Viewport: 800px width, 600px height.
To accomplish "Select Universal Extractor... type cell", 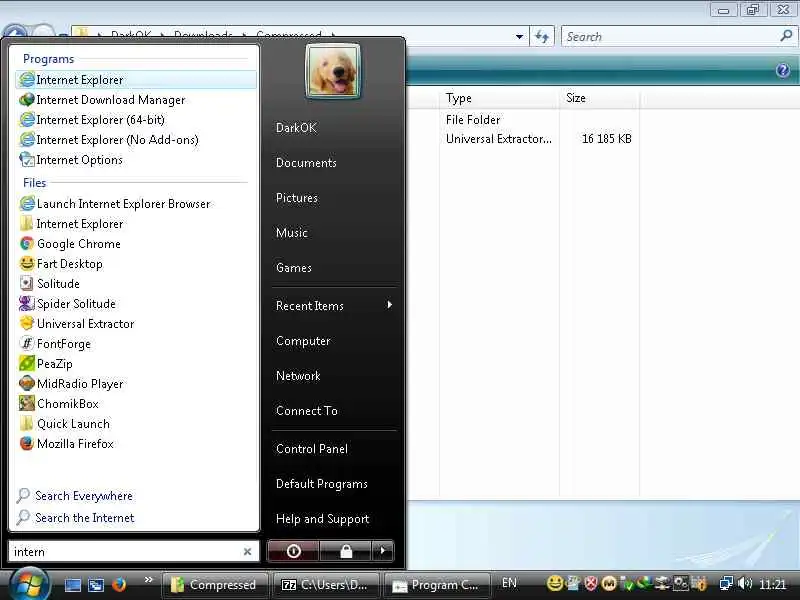I will [498, 139].
